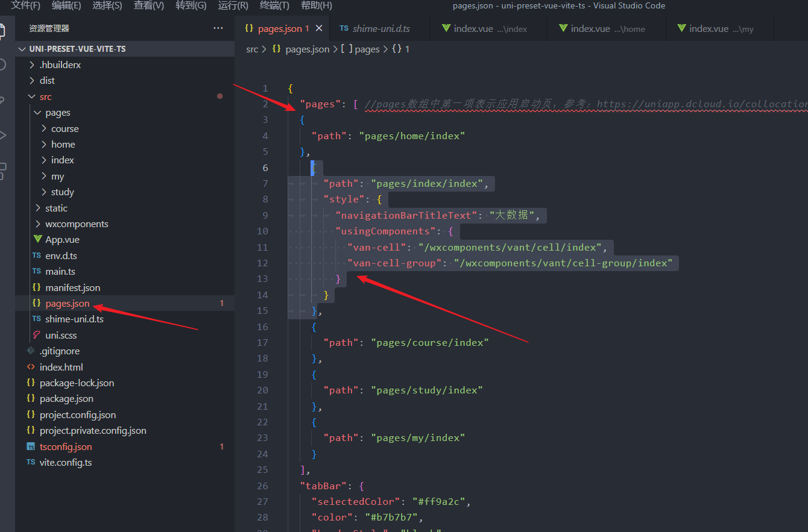Open the Search activity bar icon

(2, 65)
